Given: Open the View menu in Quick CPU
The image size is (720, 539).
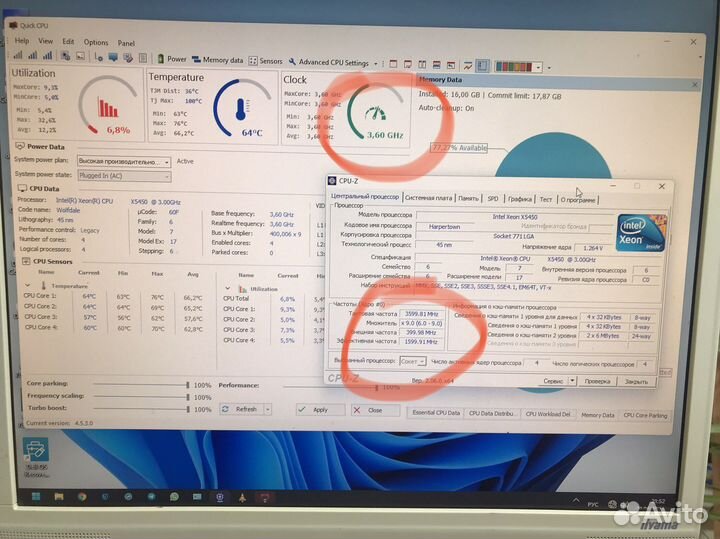Looking at the screenshot, I should [45, 41].
